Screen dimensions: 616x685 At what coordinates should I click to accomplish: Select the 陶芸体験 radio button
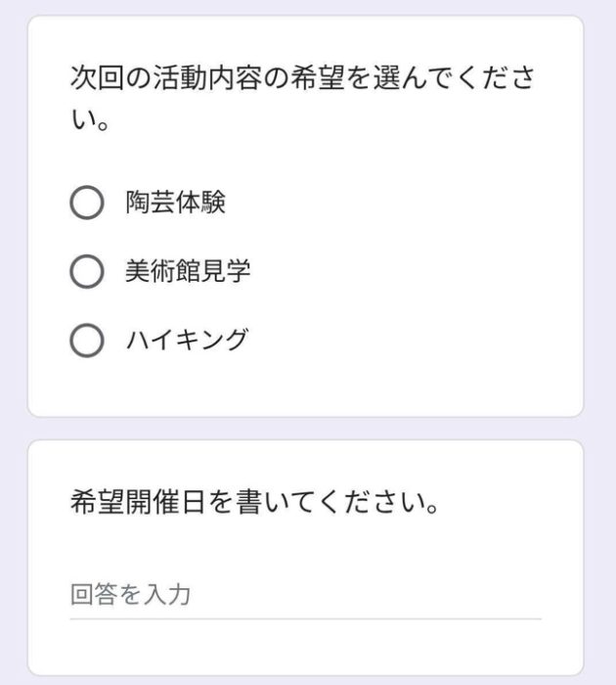tap(87, 203)
